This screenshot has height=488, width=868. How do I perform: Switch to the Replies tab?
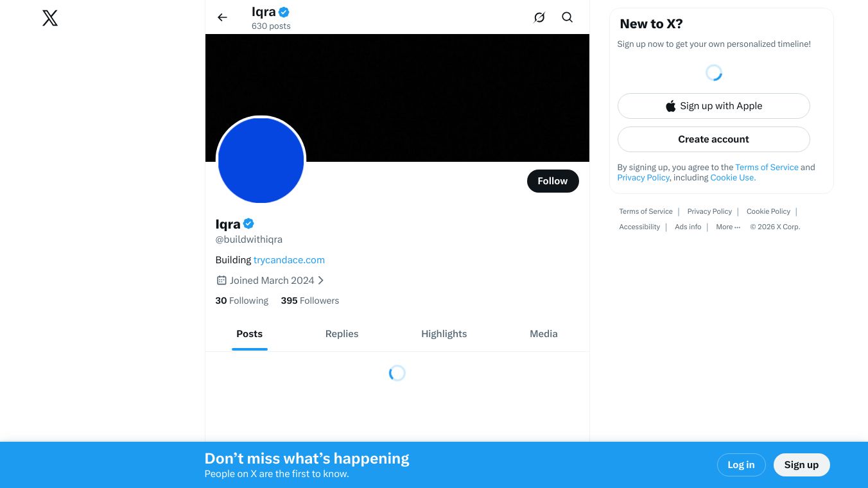(342, 334)
